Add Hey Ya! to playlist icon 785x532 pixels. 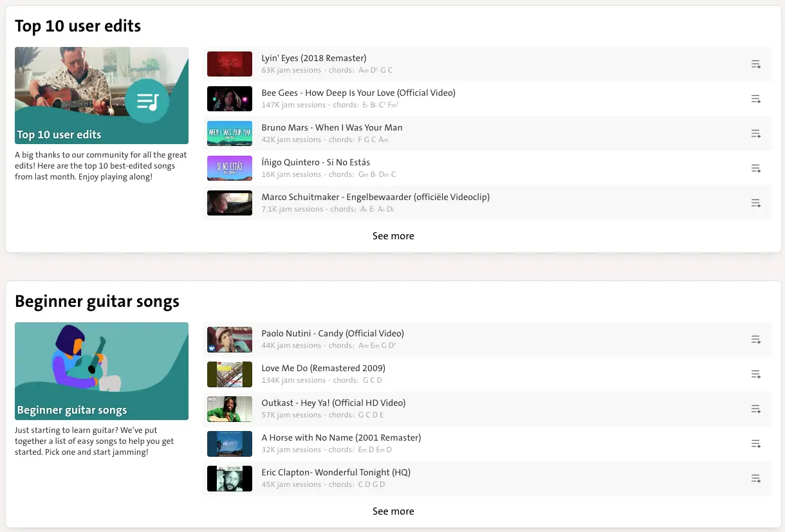coord(755,409)
